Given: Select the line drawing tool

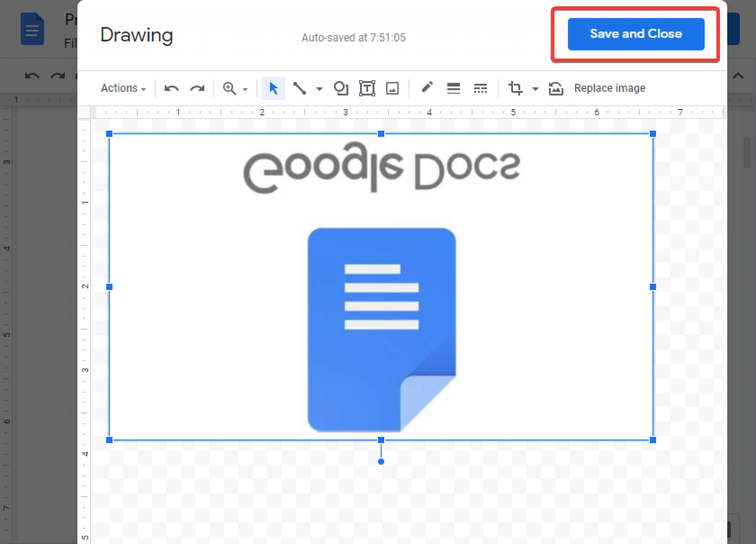Looking at the screenshot, I should point(300,88).
